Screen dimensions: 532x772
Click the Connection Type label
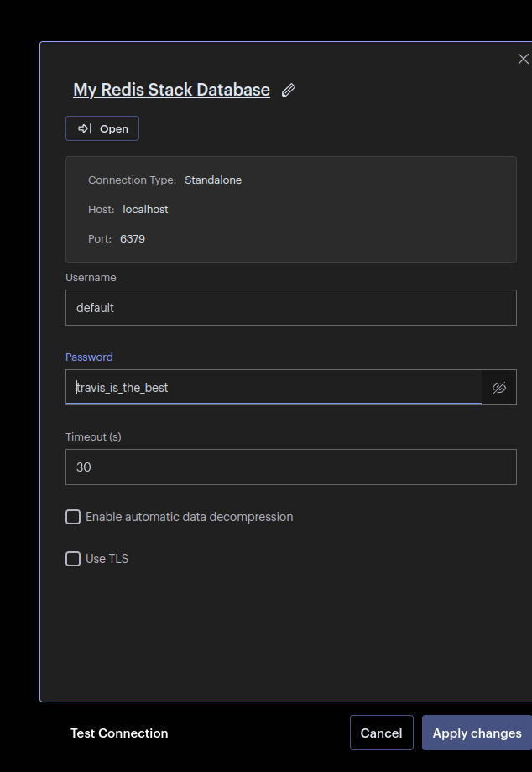[132, 180]
